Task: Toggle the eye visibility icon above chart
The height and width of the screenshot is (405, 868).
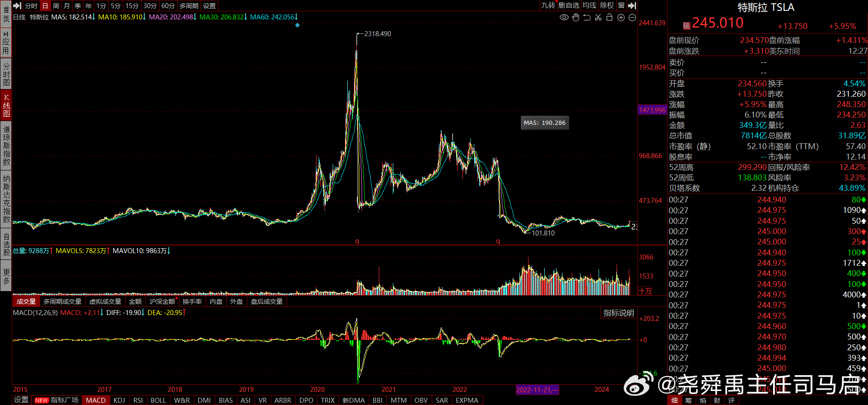Action: 564,18
